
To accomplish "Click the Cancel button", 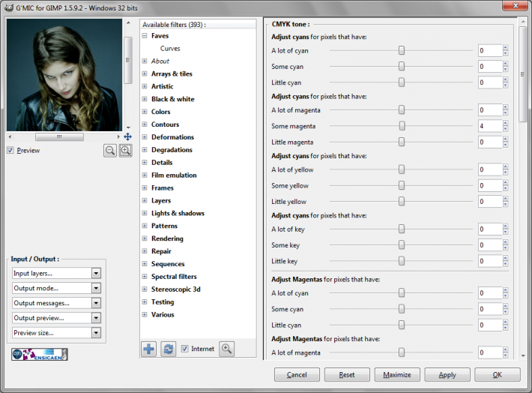I will [x=297, y=375].
